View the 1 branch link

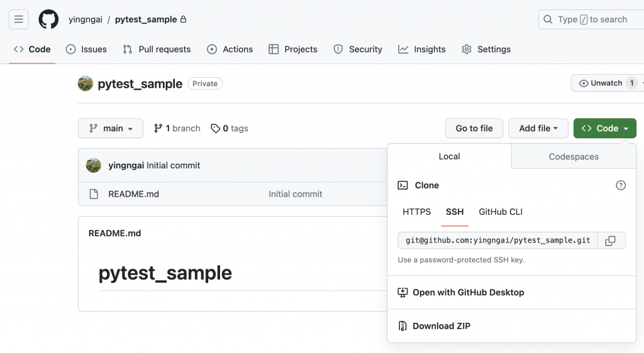(177, 128)
